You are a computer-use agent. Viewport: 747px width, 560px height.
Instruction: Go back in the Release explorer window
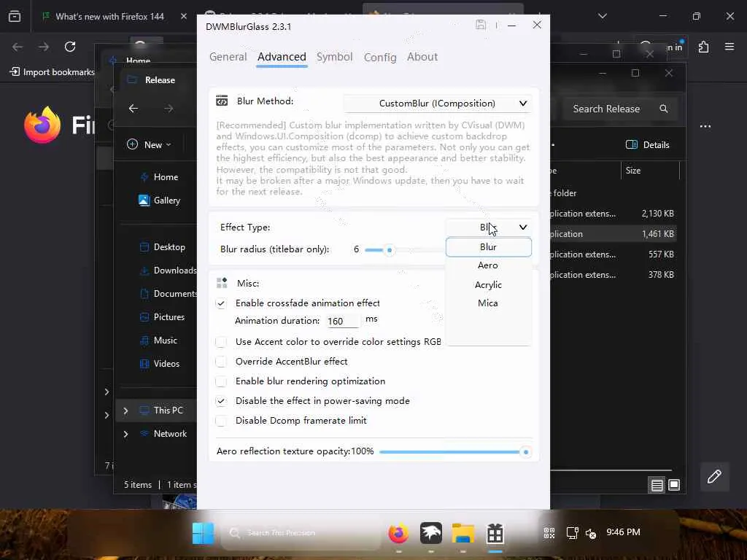133,109
